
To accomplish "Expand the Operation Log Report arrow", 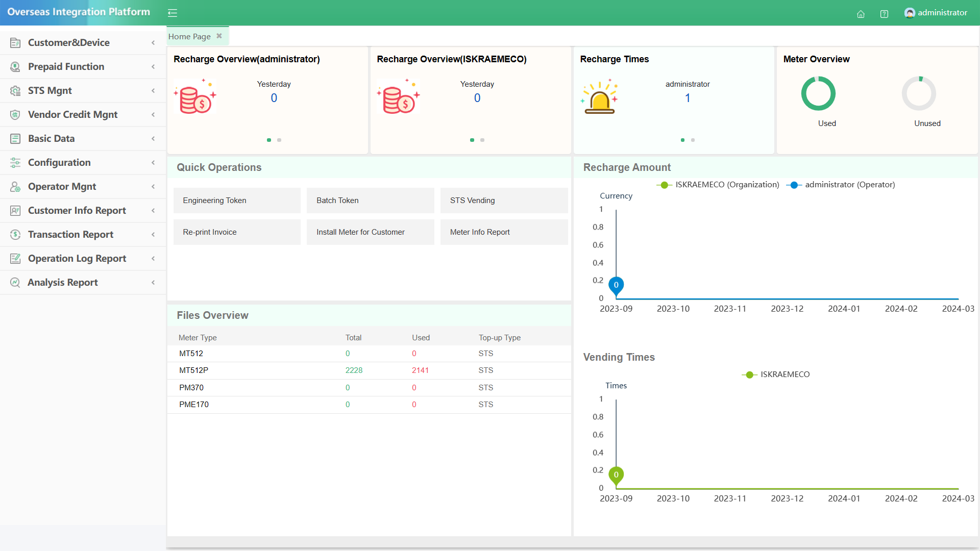I will (x=153, y=259).
